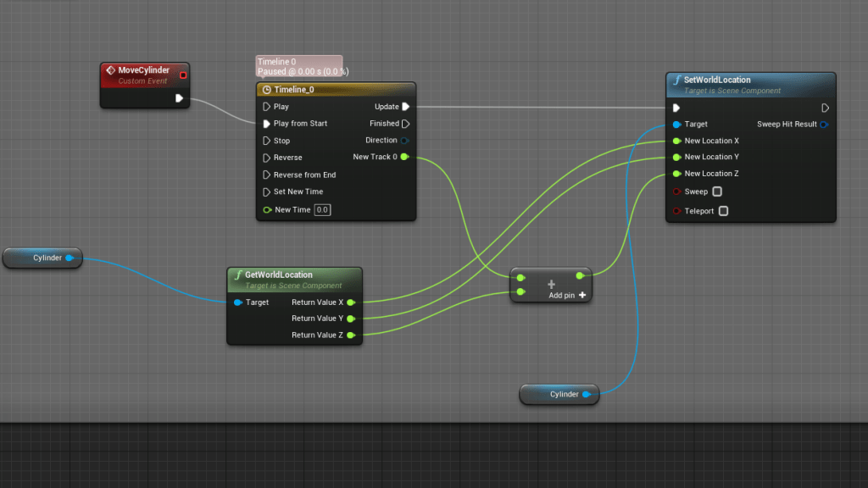Image resolution: width=868 pixels, height=488 pixels.
Task: Click the Reverse from End pin
Action: (266, 175)
